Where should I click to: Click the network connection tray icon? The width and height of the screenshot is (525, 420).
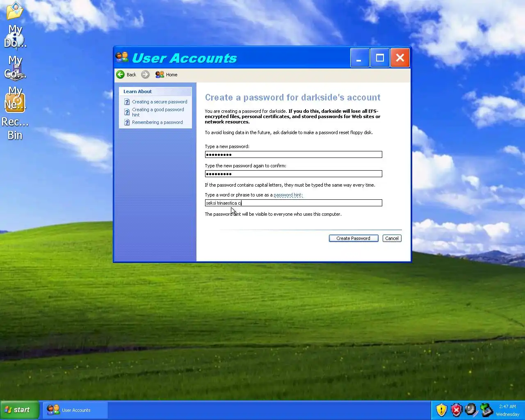click(x=486, y=410)
